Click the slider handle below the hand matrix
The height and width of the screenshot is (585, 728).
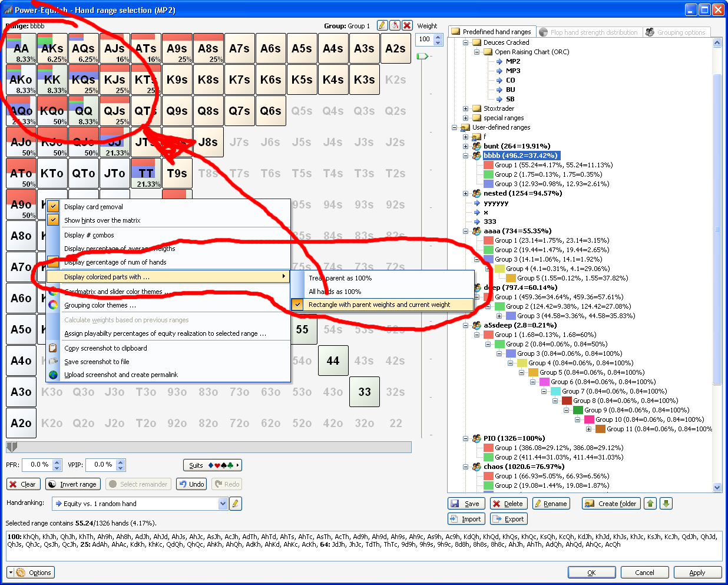[12, 447]
